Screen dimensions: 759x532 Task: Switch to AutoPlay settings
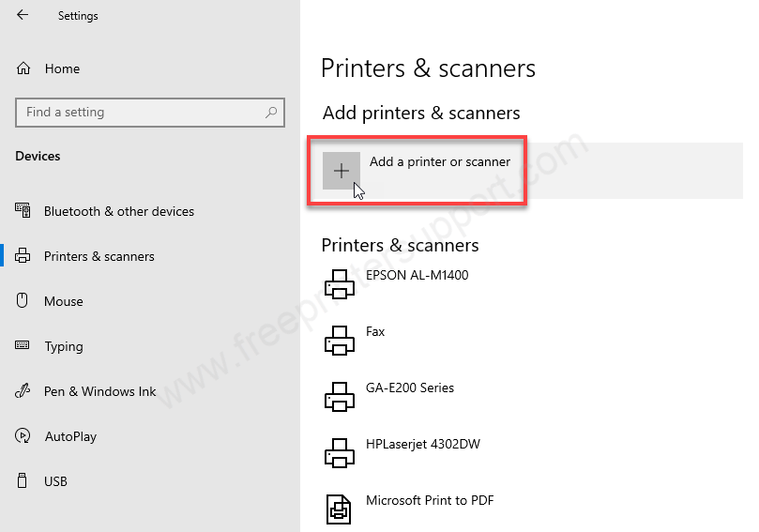(x=70, y=436)
